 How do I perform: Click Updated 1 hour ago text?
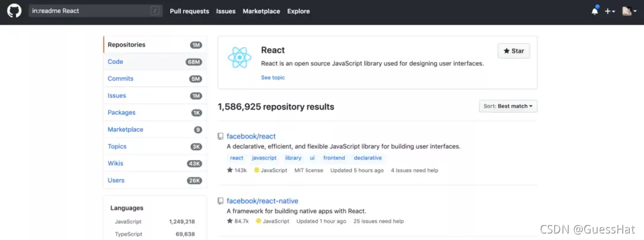pyautogui.click(x=321, y=221)
